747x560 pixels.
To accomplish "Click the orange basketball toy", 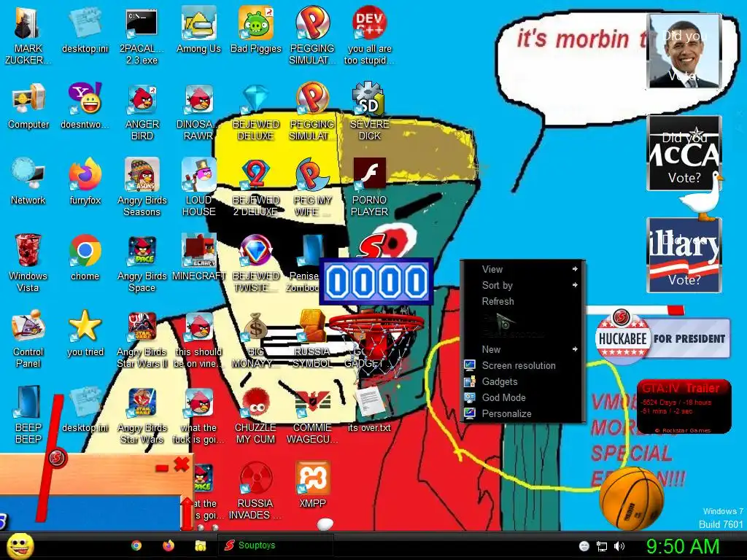I will (x=631, y=498).
